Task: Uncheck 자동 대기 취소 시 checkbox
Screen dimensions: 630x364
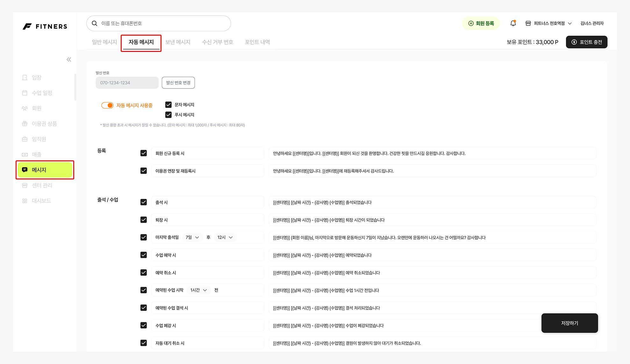Action: (x=144, y=343)
